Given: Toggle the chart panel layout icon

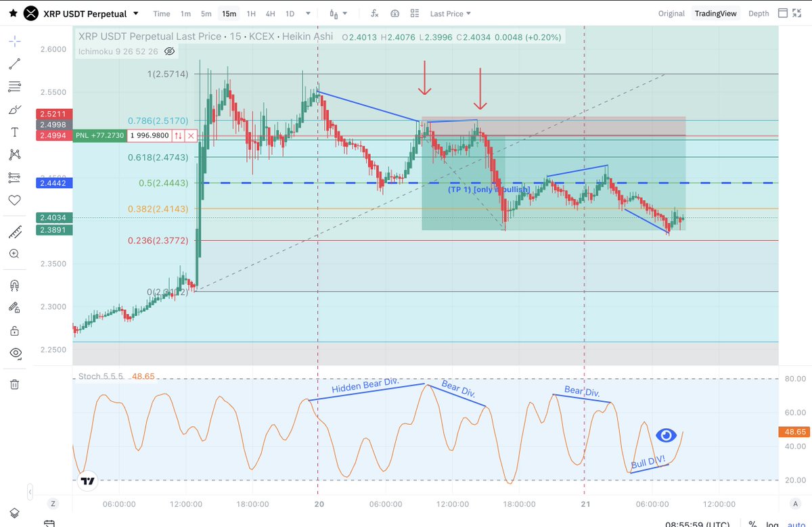Looking at the screenshot, I should pyautogui.click(x=782, y=14).
